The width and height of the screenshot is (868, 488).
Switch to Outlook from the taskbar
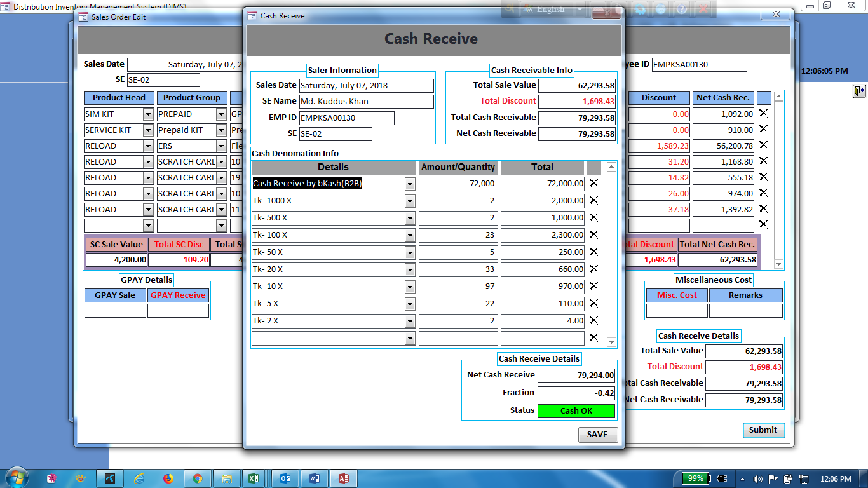[285, 478]
